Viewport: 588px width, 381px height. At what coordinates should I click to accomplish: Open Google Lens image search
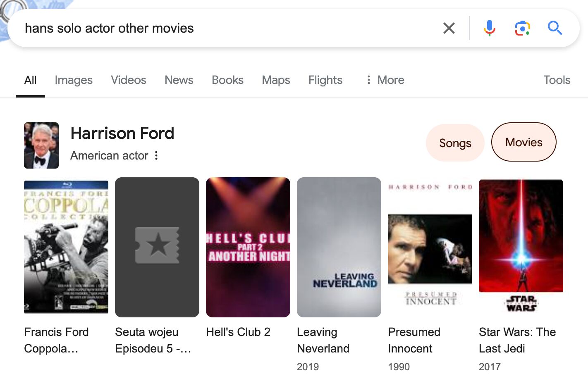[x=522, y=28]
